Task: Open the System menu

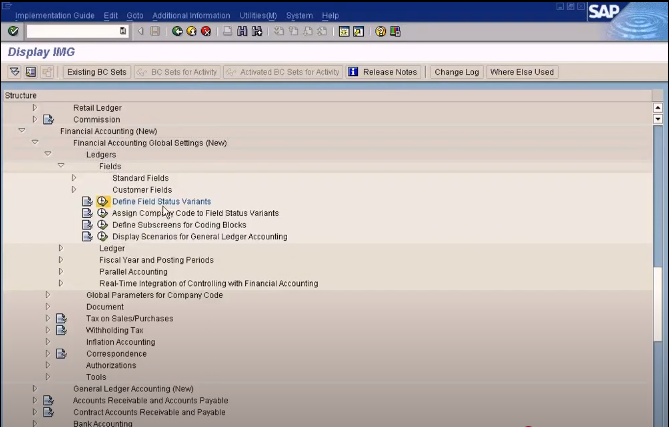Action: 300,15
